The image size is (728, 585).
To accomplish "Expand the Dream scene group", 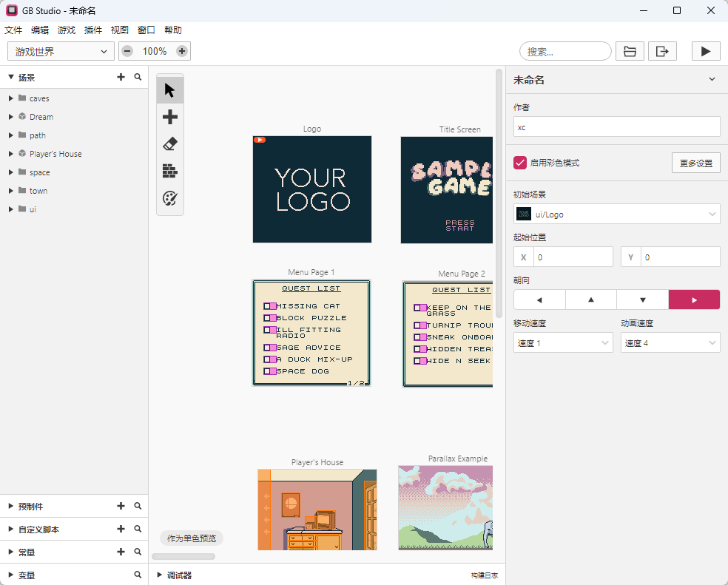I will (x=10, y=117).
